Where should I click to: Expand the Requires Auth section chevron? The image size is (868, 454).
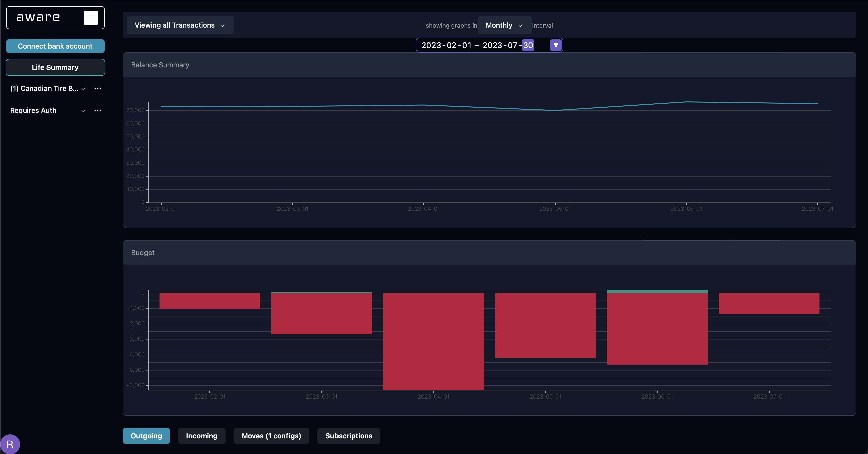point(83,111)
